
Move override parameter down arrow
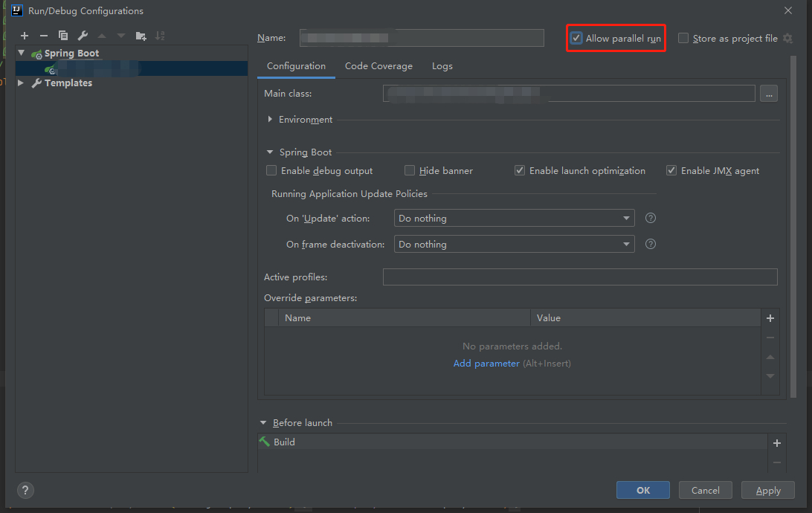click(770, 375)
